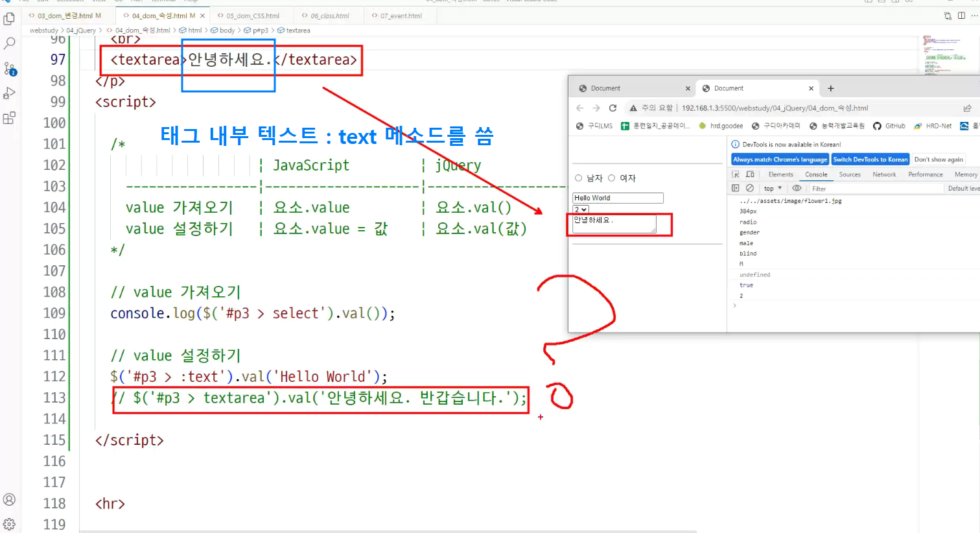The height and width of the screenshot is (533, 980).
Task: Reload the browser page
Action: click(x=612, y=108)
